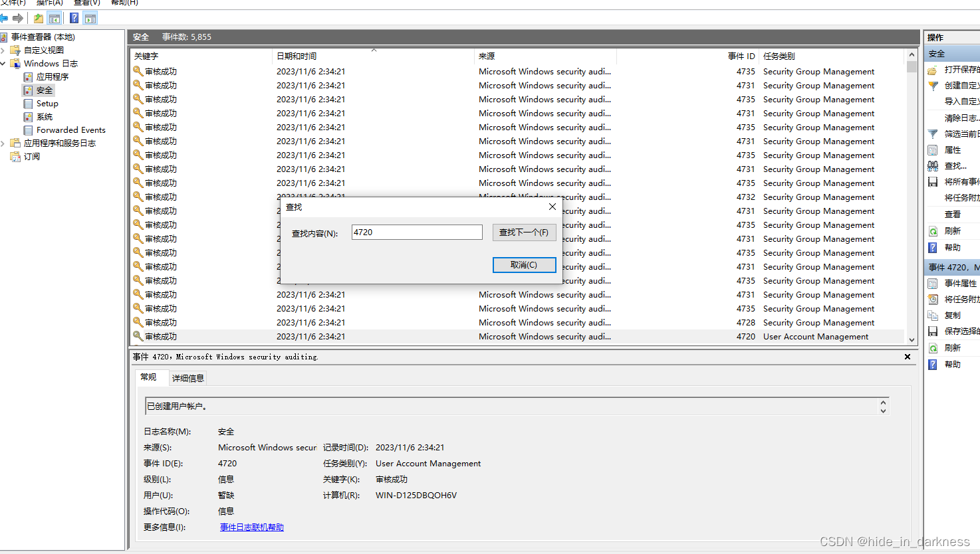Open the Forwarded Events log

(x=71, y=130)
